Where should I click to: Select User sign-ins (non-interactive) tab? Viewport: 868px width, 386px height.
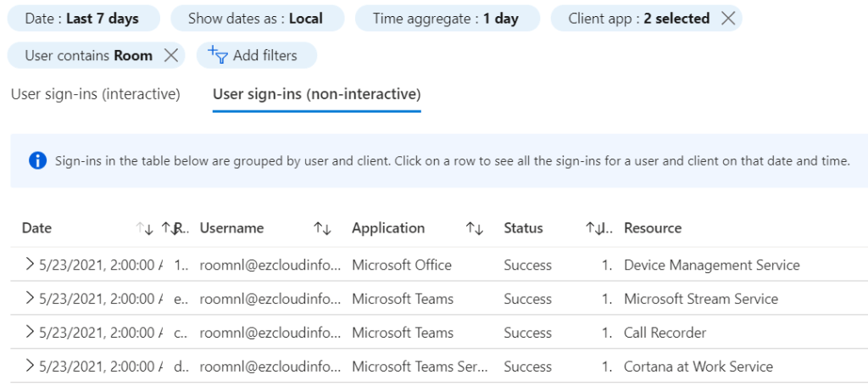click(x=316, y=94)
